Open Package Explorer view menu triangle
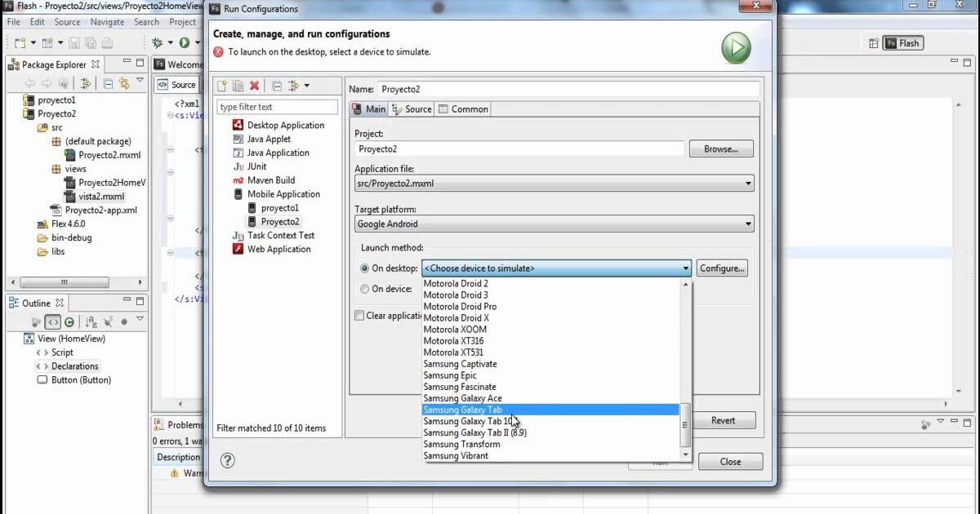This screenshot has width=980, height=514. click(140, 81)
